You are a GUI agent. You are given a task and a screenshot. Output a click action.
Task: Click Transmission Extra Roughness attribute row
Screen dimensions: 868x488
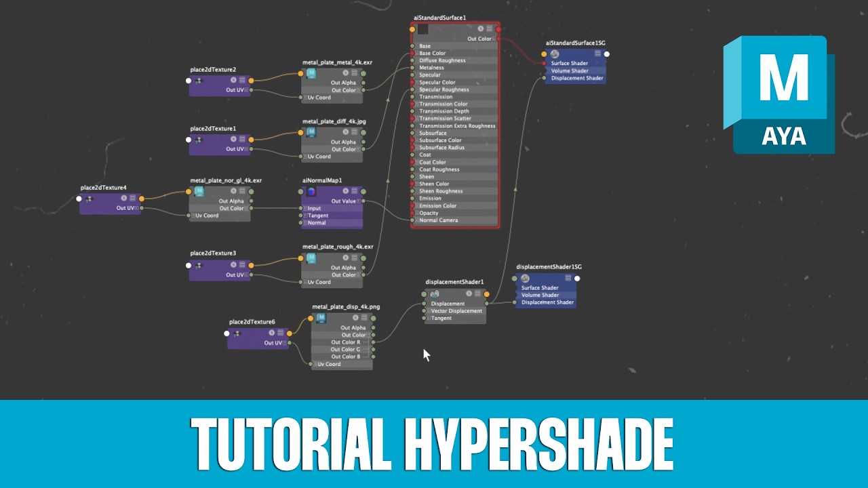point(455,126)
